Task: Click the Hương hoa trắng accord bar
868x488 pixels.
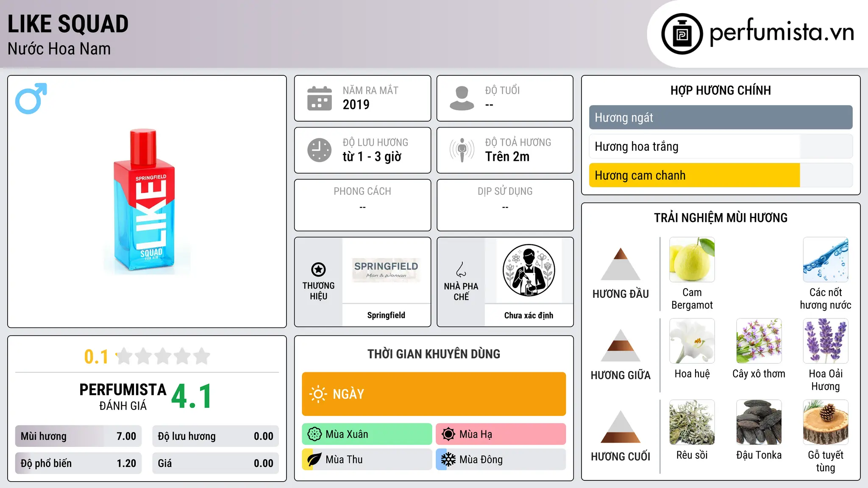Action: click(721, 146)
